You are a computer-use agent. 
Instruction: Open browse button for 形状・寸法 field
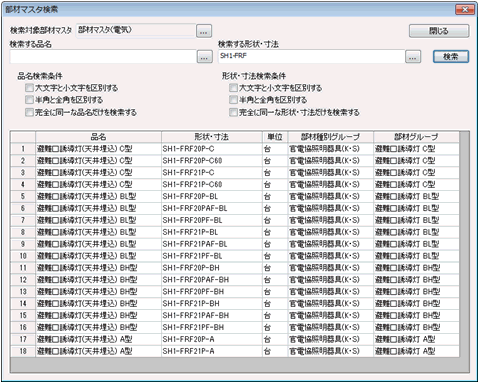413,57
